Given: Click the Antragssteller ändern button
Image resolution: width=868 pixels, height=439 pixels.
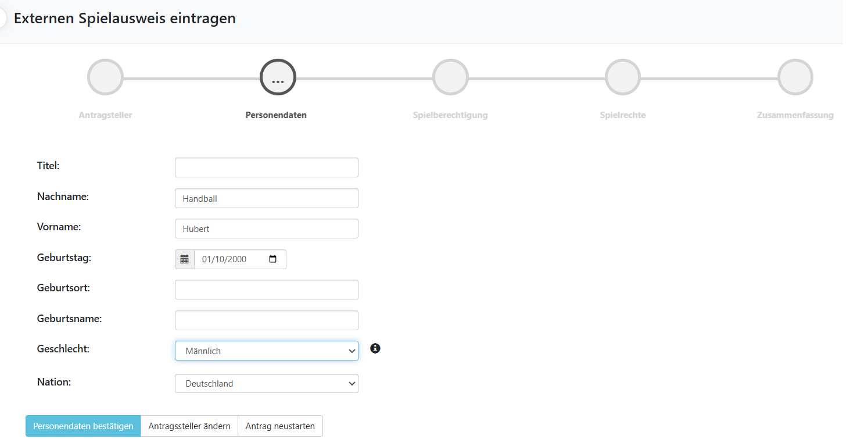Looking at the screenshot, I should click(x=189, y=426).
